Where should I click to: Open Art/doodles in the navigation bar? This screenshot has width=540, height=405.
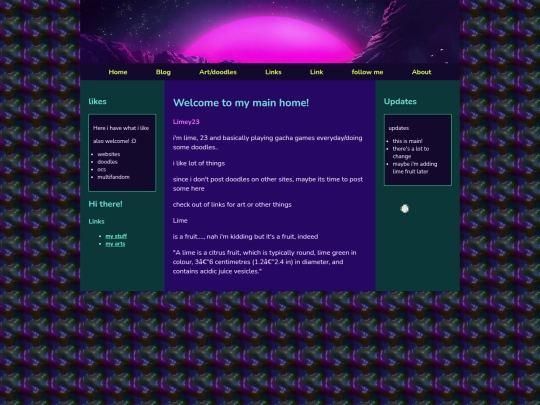click(218, 72)
